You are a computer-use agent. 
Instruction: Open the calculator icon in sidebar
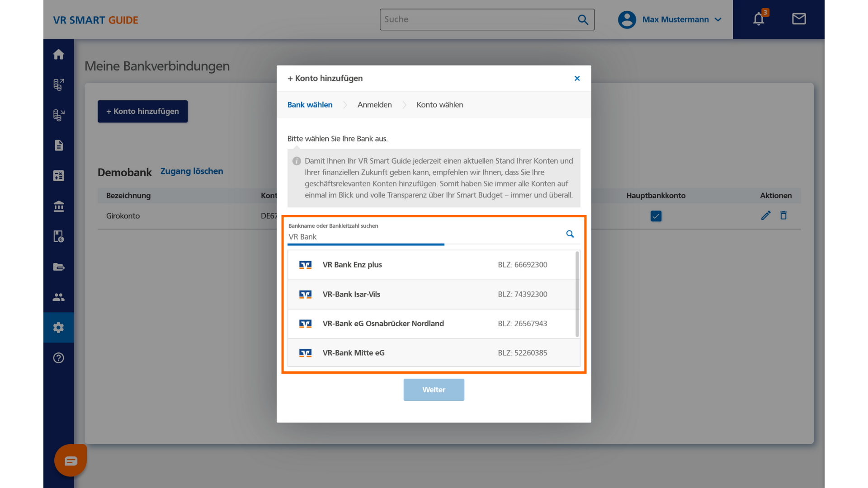(59, 176)
